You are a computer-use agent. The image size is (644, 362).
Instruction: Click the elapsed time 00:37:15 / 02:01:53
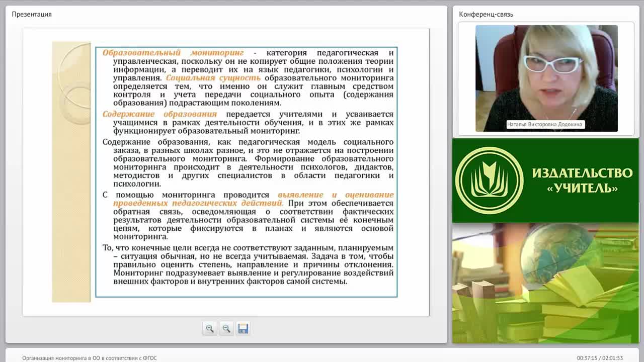point(600,358)
